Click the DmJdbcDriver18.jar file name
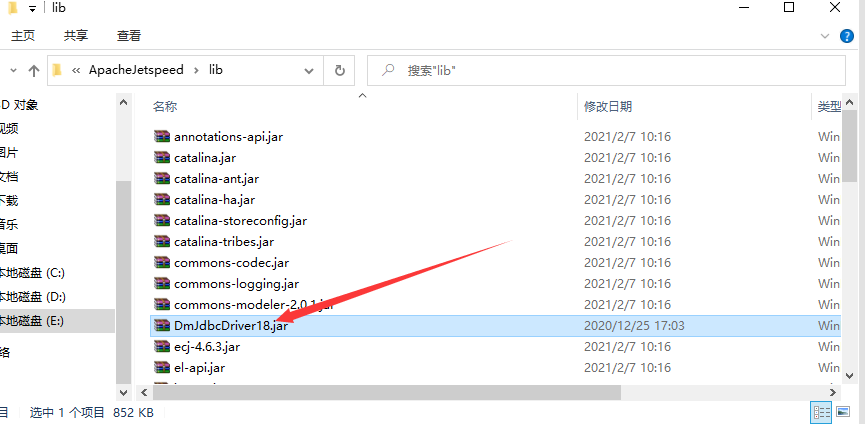Screen dimensions: 865x424 [231, 326]
